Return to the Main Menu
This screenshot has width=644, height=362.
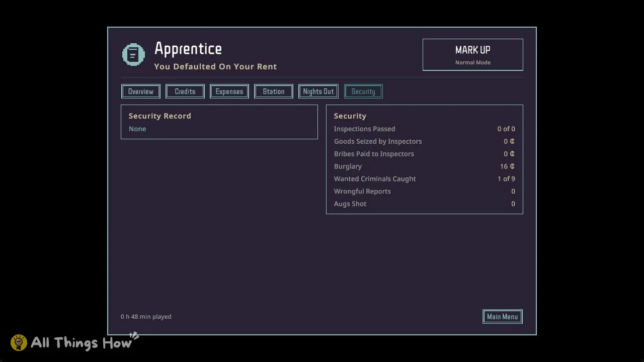click(502, 317)
